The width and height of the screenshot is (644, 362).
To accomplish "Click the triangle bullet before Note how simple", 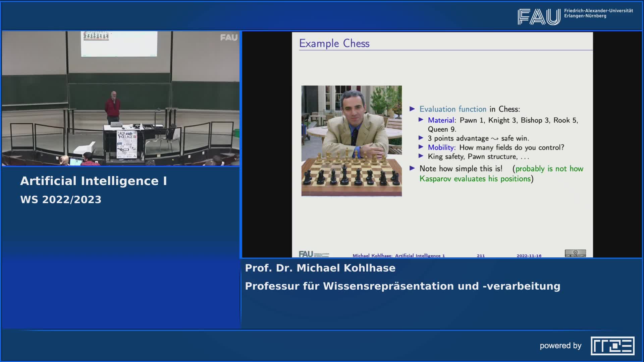I will tap(412, 168).
